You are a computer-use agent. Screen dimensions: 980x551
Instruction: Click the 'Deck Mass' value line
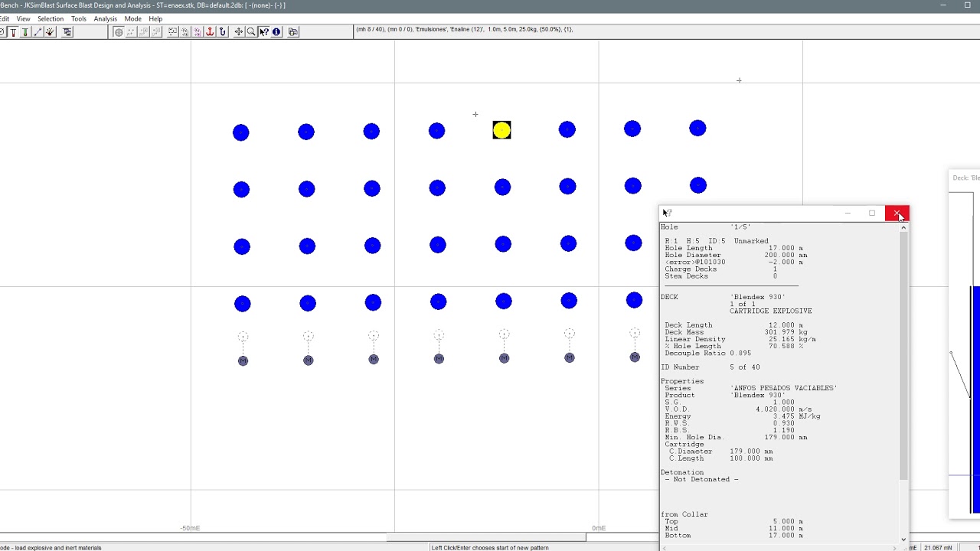pos(736,332)
